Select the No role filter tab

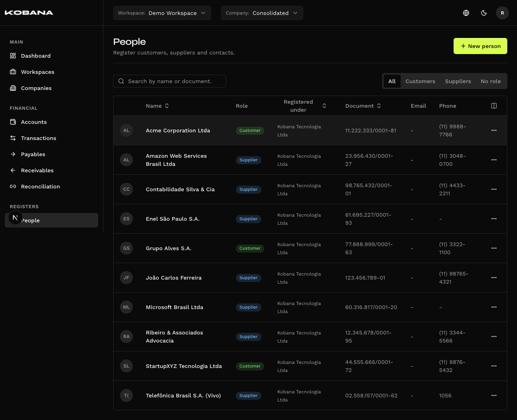point(491,81)
